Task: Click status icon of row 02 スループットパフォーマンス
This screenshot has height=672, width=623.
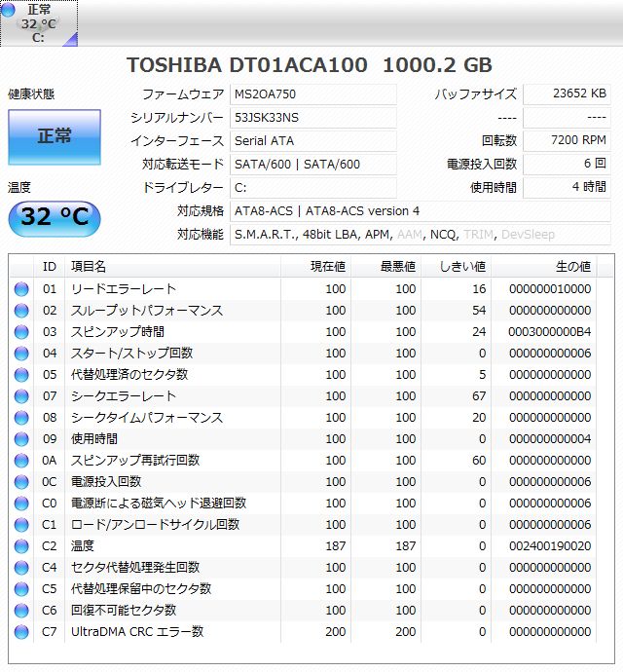Action: 21,311
